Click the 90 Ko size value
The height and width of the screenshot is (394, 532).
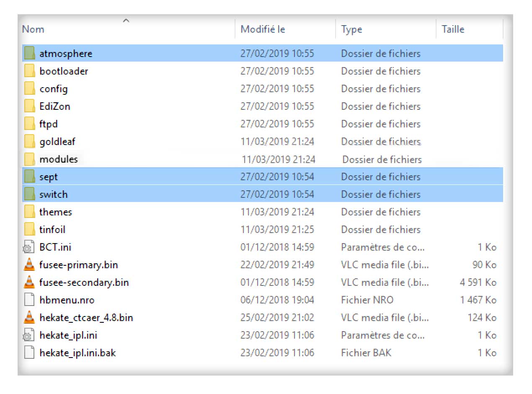point(485,265)
